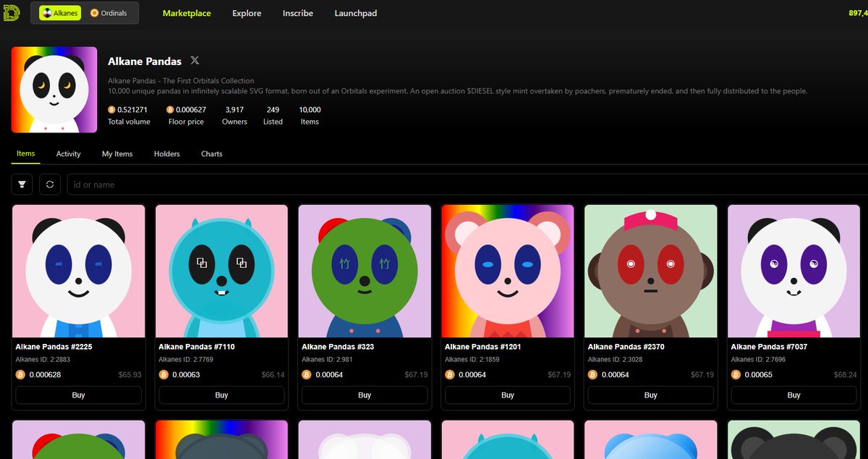The height and width of the screenshot is (459, 868).
Task: Click 'Alkanes ID: 2:1859' text
Action: tap(473, 360)
